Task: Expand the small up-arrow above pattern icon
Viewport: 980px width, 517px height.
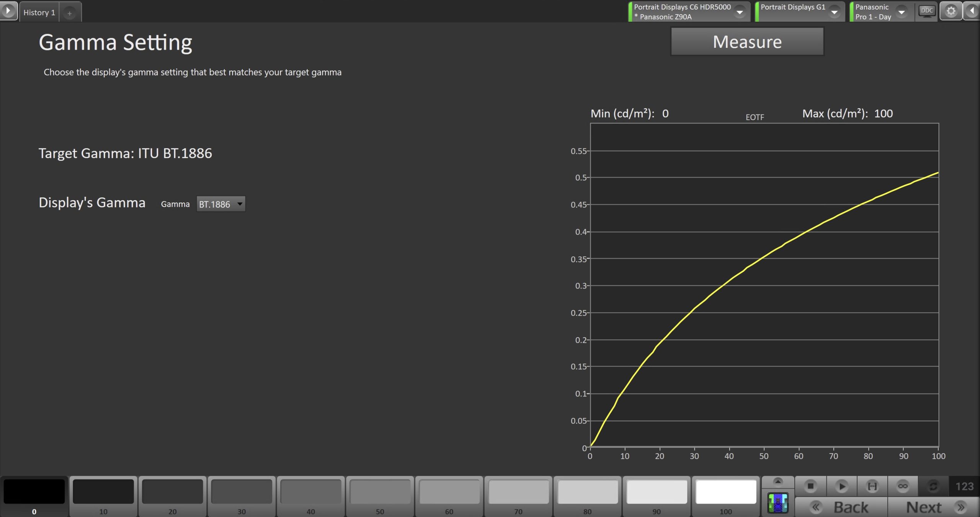Action: point(778,481)
